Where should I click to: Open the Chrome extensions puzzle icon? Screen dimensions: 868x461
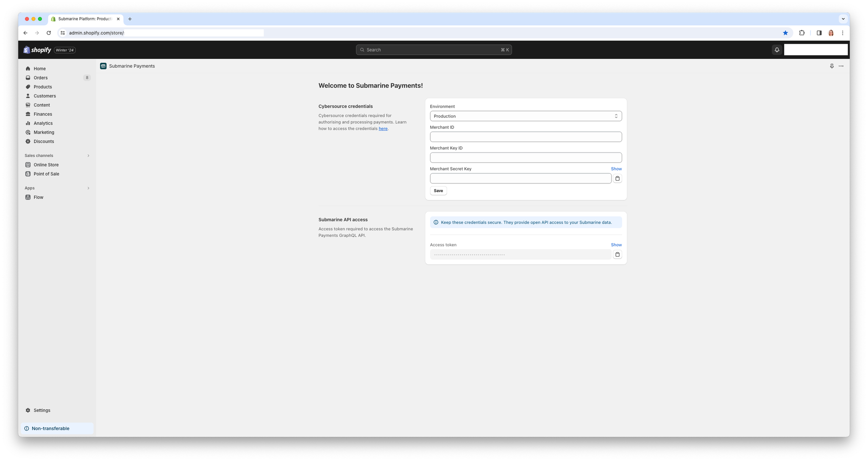coord(801,33)
